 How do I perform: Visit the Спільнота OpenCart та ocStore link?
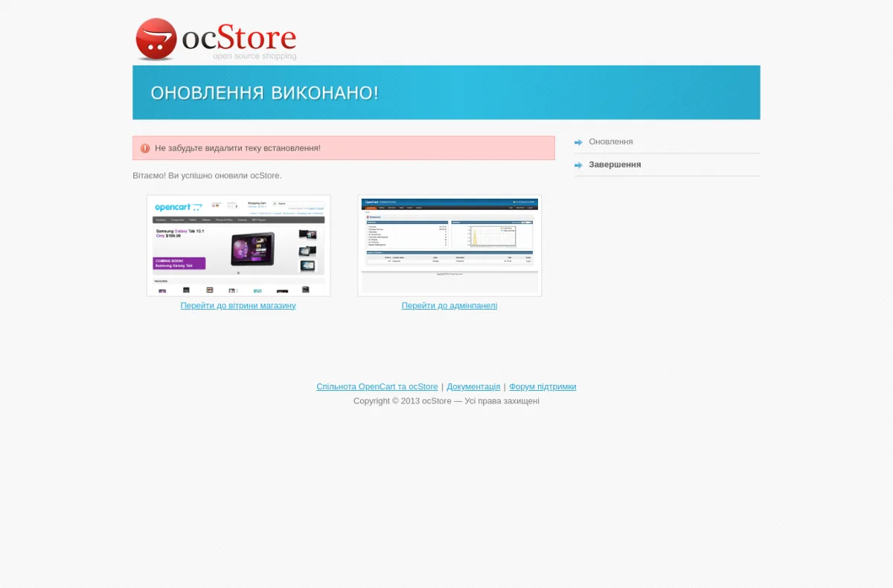377,386
